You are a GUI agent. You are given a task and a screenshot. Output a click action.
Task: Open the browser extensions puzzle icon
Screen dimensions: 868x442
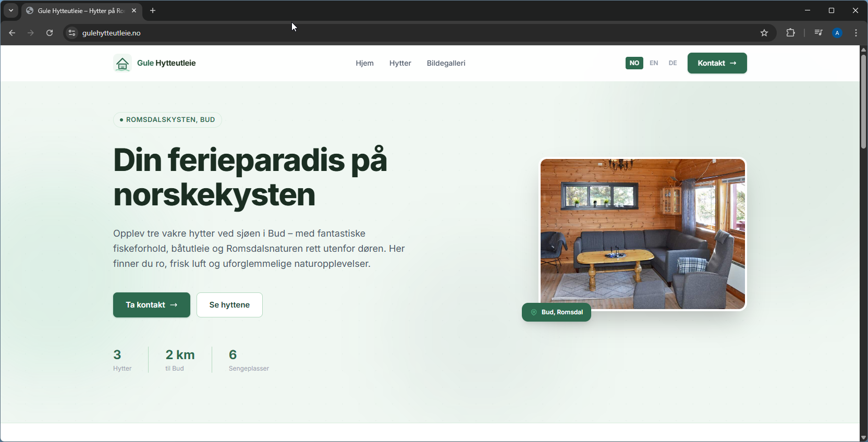(x=791, y=33)
